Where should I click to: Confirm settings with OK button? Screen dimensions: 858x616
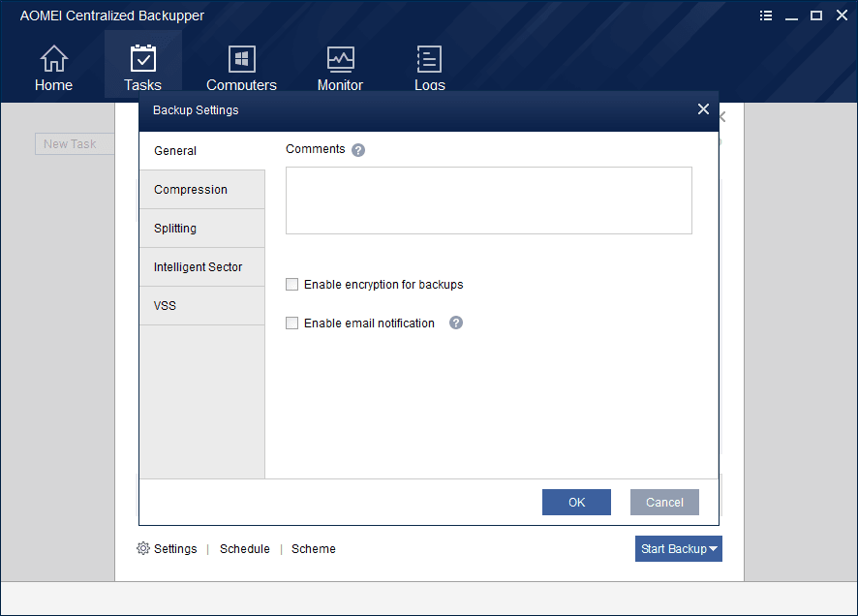[x=576, y=503]
